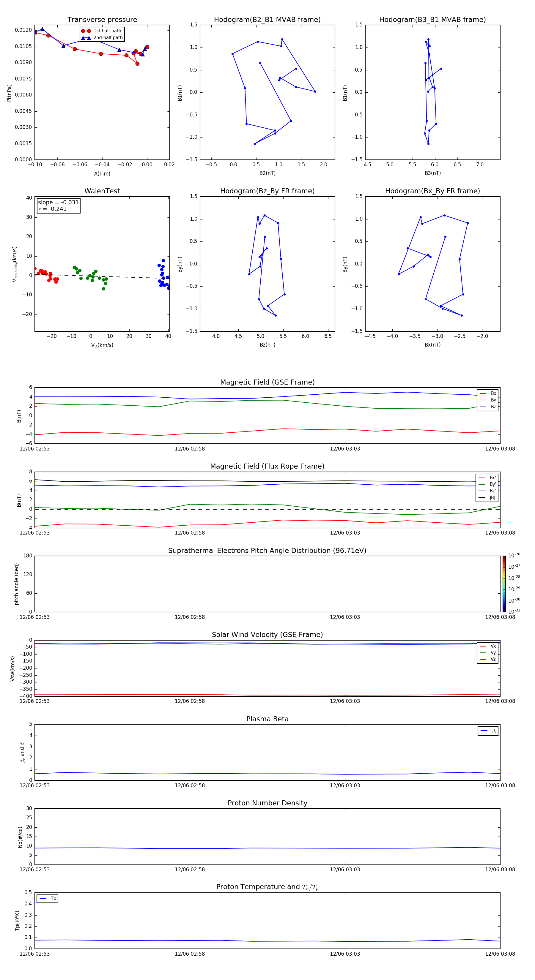
Task: Select the βp legend entry in Plasma Beta
Action: [488, 731]
